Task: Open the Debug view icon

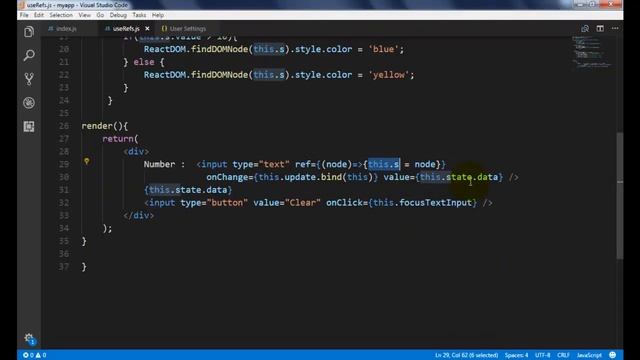Action: tap(29, 103)
